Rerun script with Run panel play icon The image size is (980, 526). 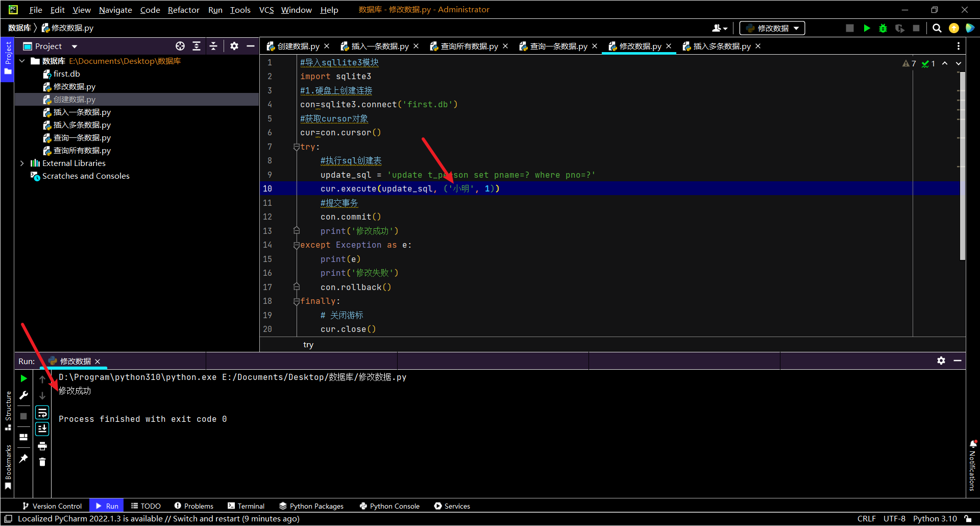click(23, 378)
